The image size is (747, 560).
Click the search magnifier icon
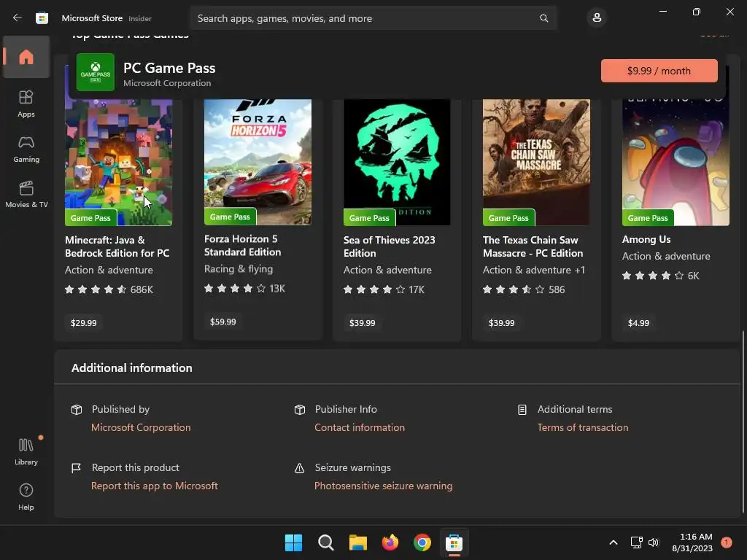click(543, 18)
